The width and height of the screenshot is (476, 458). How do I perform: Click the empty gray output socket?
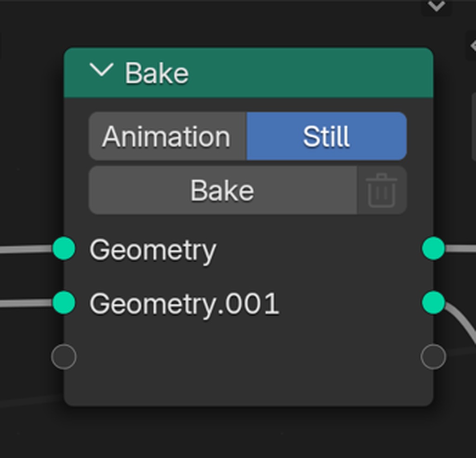click(x=433, y=357)
